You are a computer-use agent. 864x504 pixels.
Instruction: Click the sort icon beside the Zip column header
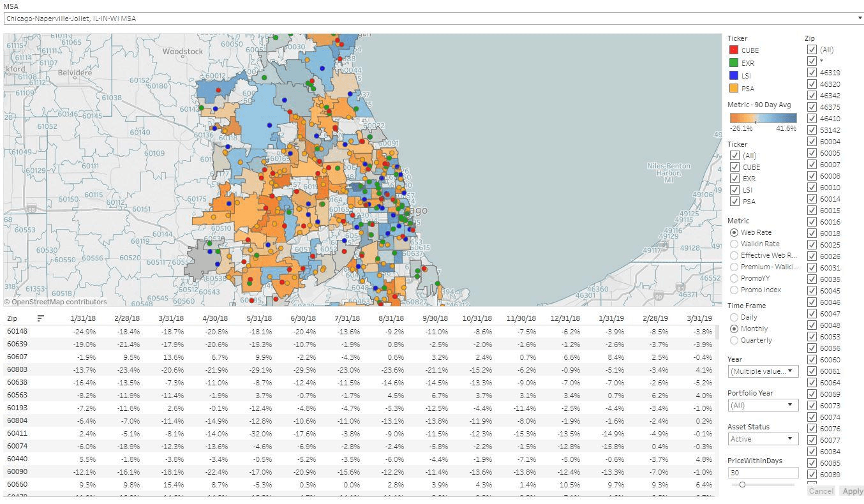[41, 318]
